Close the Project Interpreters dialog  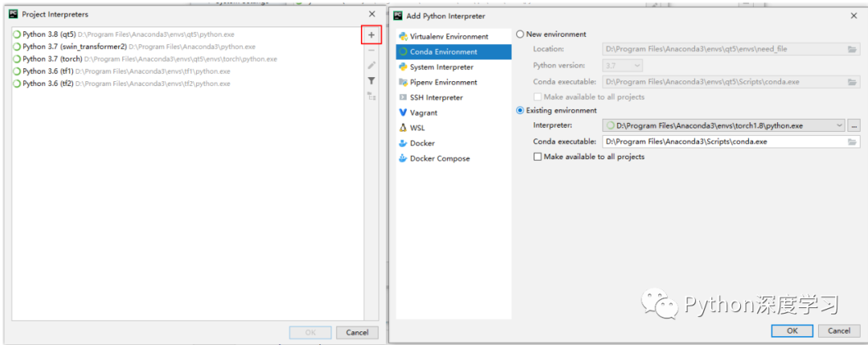click(371, 14)
